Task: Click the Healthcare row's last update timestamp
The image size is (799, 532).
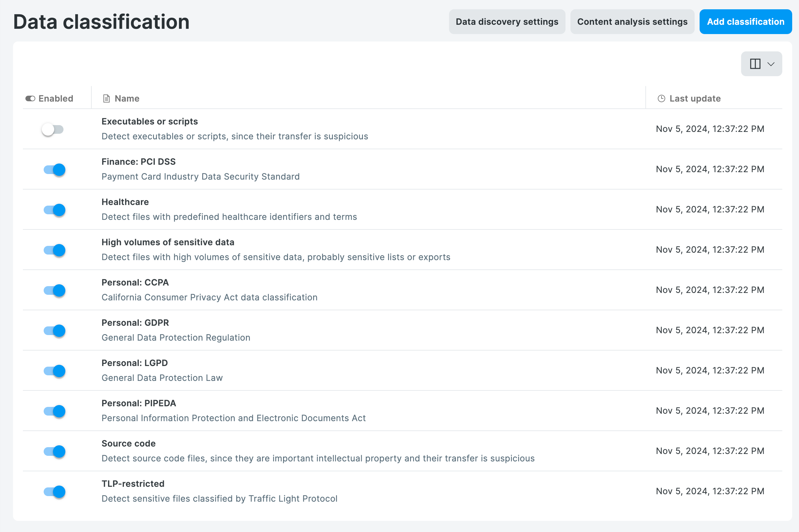Action: pos(710,209)
